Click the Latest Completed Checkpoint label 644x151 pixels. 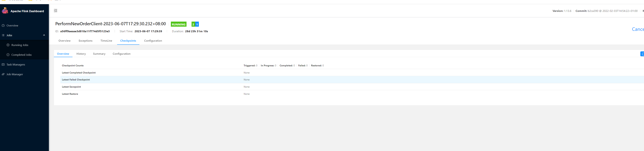pyautogui.click(x=79, y=73)
